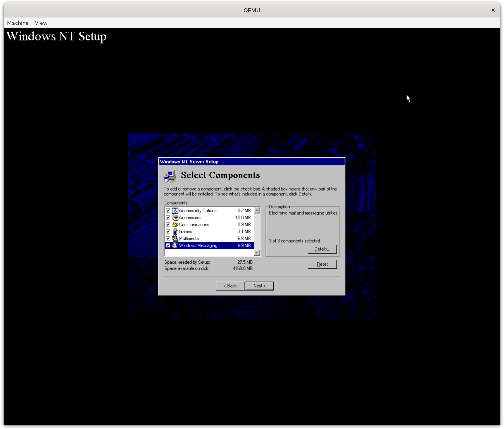Open Details for the selected component
Viewport: 504px width, 429px height.
tap(322, 249)
